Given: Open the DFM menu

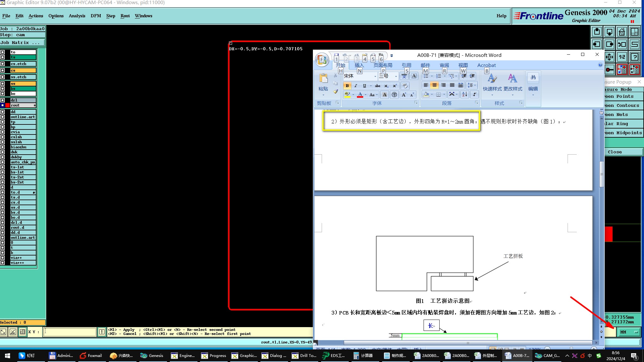Looking at the screenshot, I should tap(96, 16).
